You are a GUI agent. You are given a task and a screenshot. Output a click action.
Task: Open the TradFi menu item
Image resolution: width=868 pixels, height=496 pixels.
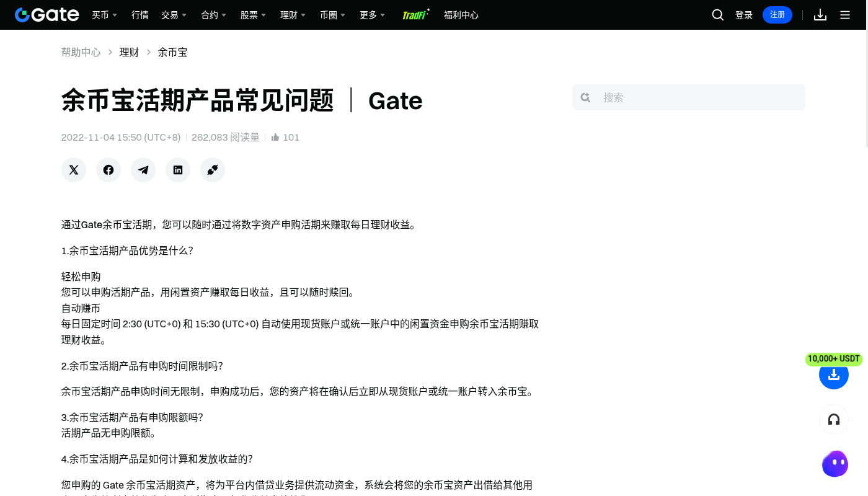pyautogui.click(x=416, y=15)
